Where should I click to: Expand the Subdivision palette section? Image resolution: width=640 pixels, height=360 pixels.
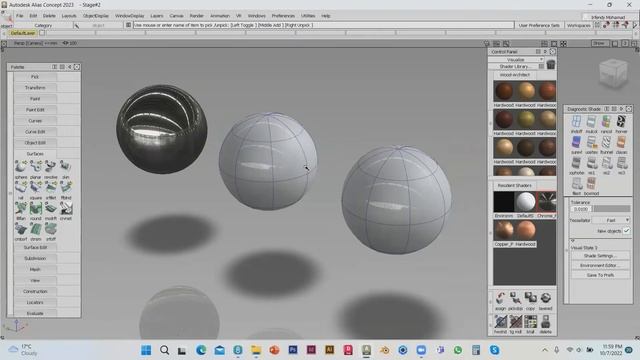click(x=35, y=258)
